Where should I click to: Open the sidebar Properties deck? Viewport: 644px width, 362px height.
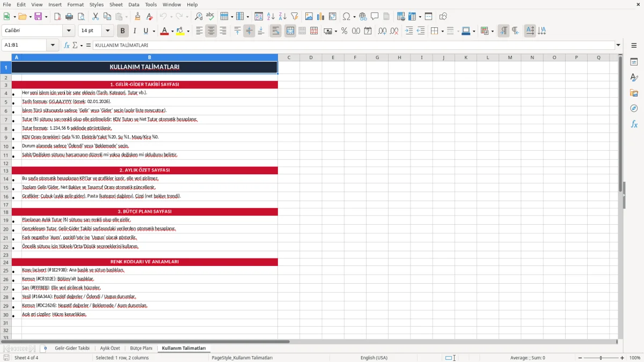[x=634, y=62]
